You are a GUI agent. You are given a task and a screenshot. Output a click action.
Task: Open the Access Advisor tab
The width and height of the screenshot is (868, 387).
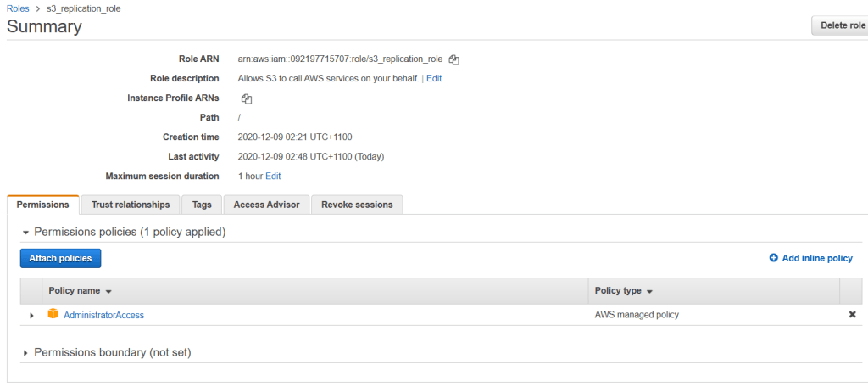(x=266, y=205)
